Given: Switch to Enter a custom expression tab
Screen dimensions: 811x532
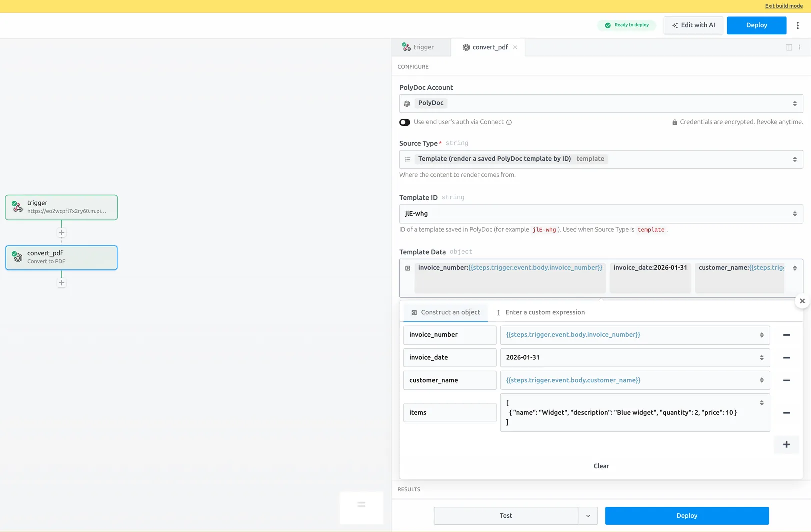Looking at the screenshot, I should coord(540,312).
